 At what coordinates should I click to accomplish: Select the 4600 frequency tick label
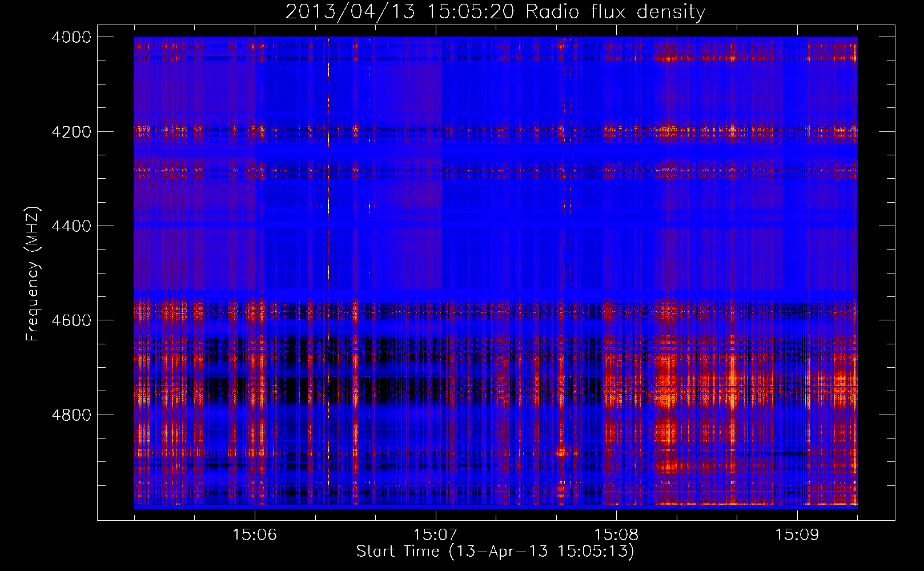click(x=71, y=320)
